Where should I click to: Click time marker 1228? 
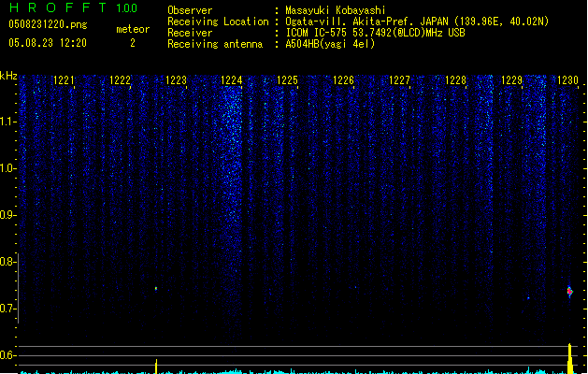tap(455, 80)
